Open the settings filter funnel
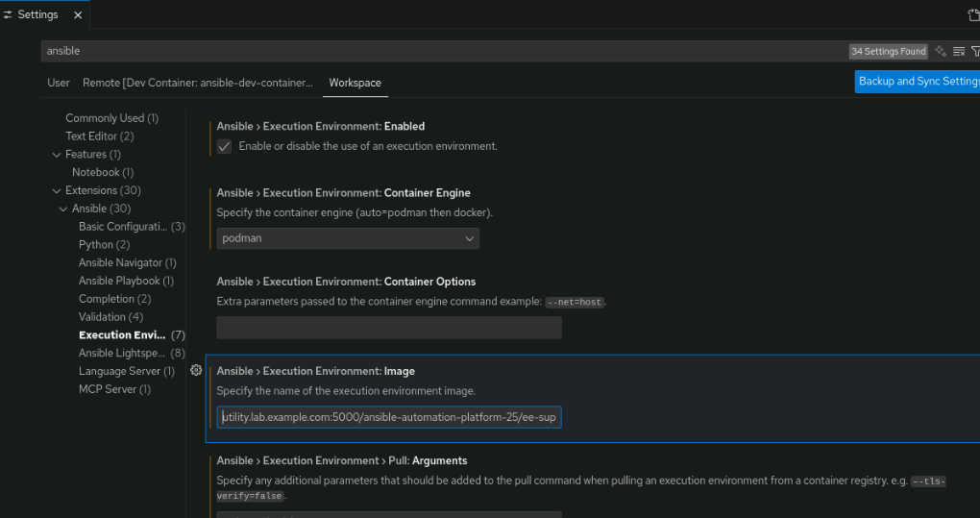 (974, 51)
